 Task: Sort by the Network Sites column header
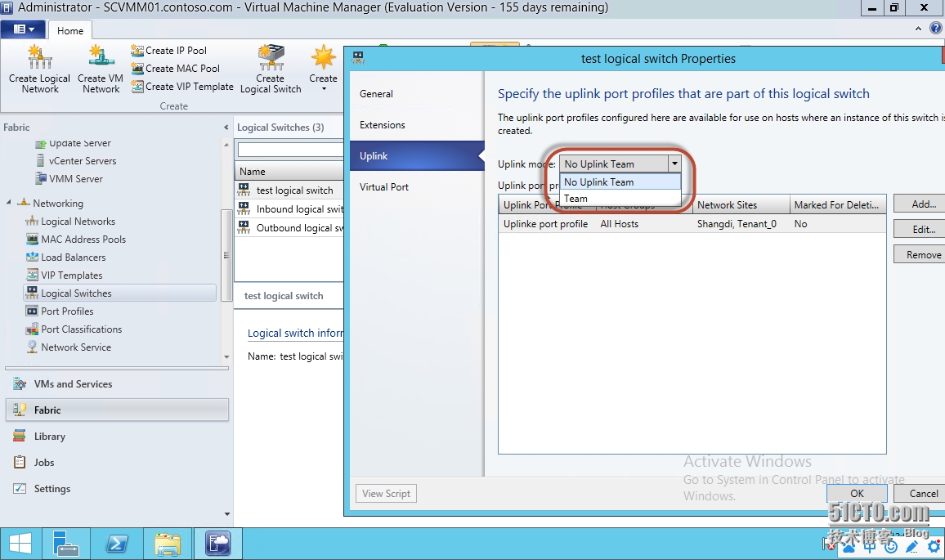point(741,205)
